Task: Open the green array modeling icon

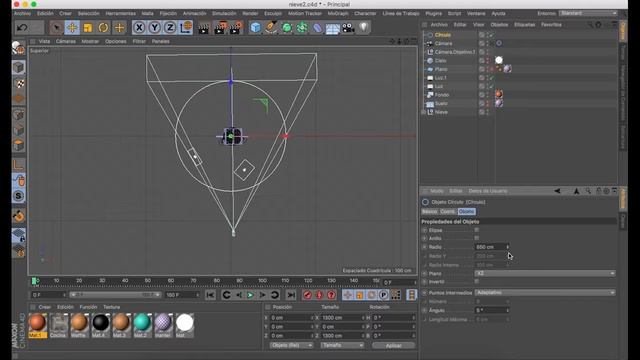Action: click(x=302, y=28)
